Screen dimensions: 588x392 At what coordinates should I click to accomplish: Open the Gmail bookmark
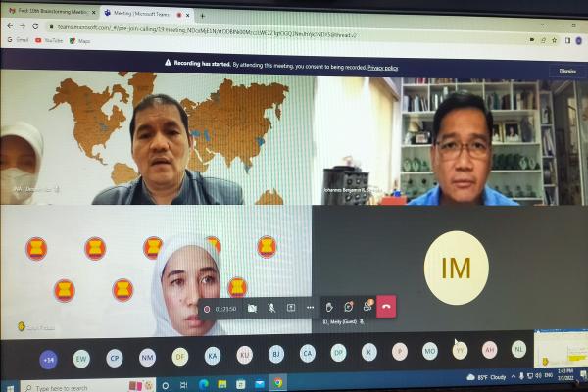coord(18,39)
